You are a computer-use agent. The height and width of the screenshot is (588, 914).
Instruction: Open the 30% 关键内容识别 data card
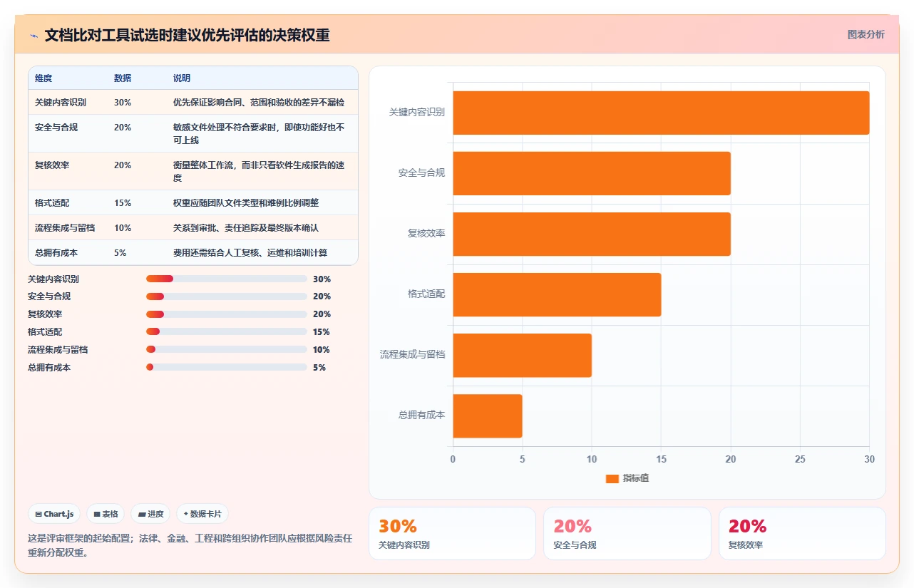(x=452, y=533)
